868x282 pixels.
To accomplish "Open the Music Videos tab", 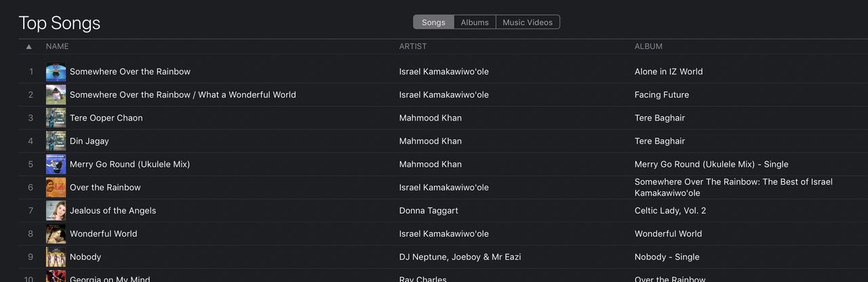I will coord(528,22).
